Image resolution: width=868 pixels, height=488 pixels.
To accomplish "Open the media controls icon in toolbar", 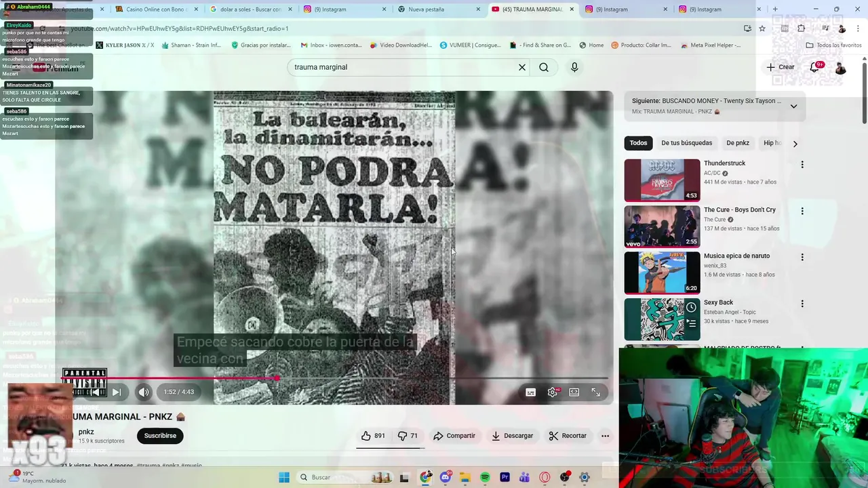I will click(x=825, y=28).
